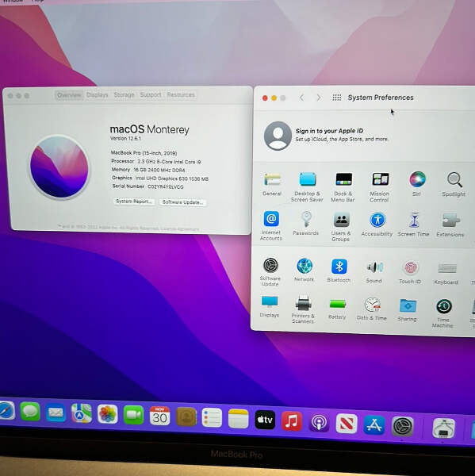Image resolution: width=475 pixels, height=476 pixels.
Task: Launch Messages from the Dock
Action: coord(30,412)
